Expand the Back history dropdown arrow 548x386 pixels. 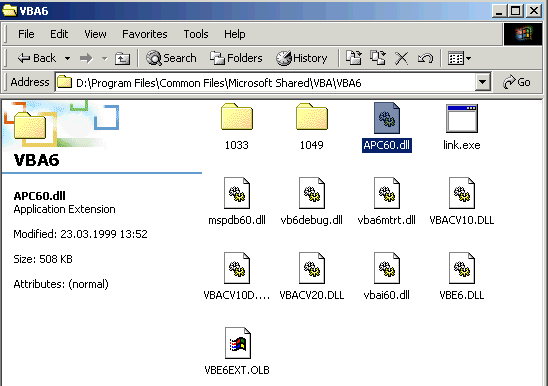coord(67,58)
